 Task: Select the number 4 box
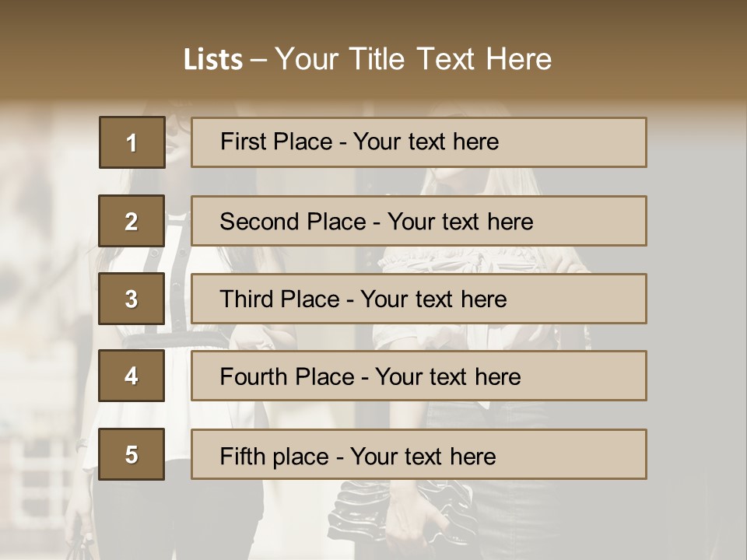coord(132,376)
